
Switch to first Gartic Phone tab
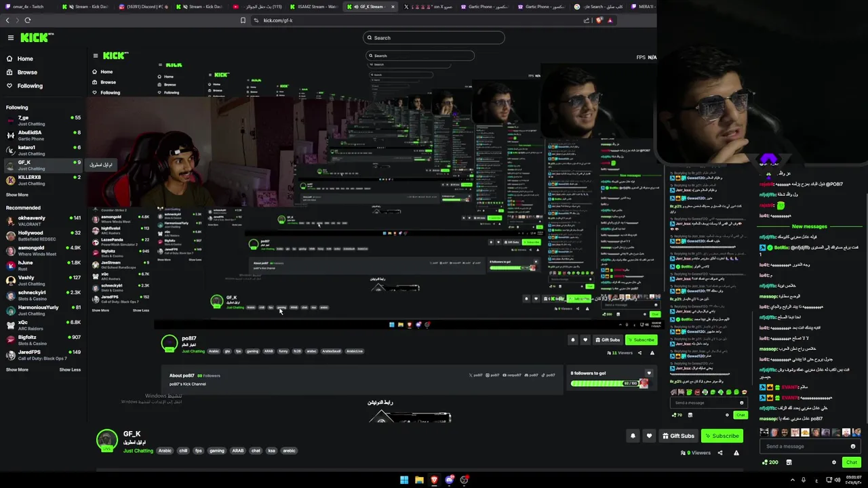(484, 7)
